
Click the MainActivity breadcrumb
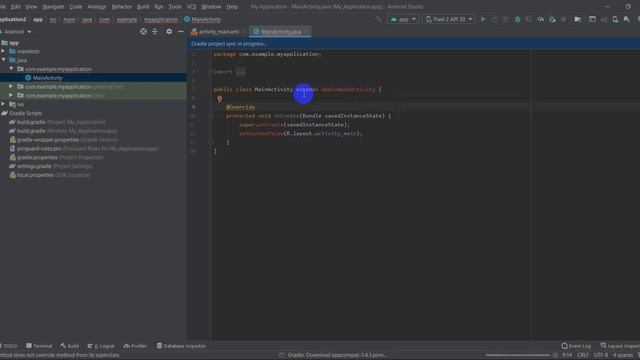pyautogui.click(x=202, y=19)
